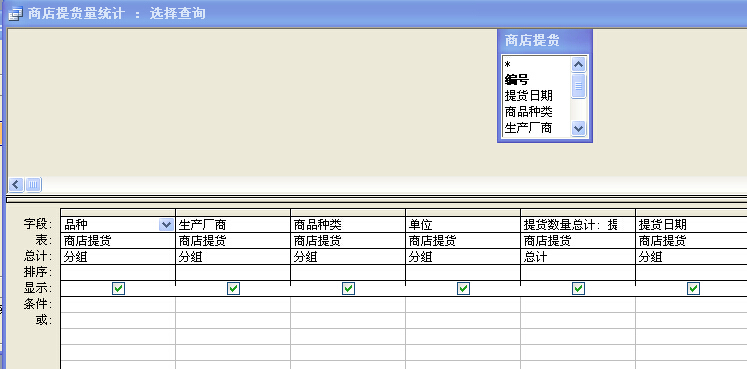Screen dimensions: 747x369
Task: Click the left scroll arrow of table pane
Action: 16,185
